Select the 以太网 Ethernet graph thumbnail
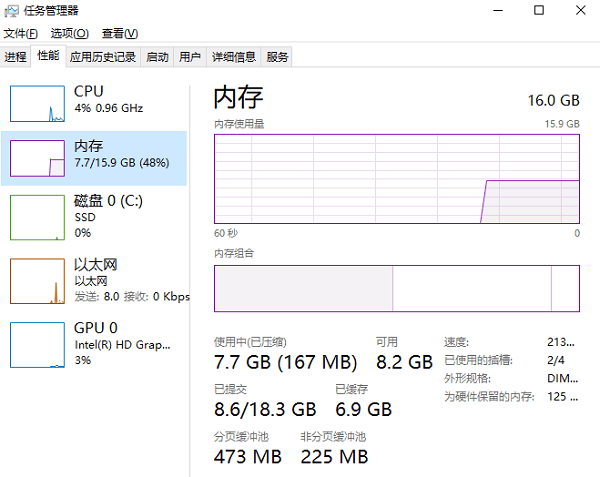The height and width of the screenshot is (477, 600). pos(37,281)
